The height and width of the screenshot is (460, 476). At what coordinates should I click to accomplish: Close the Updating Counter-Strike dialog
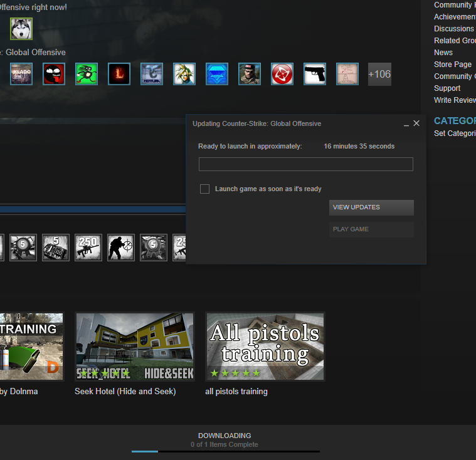pos(416,123)
